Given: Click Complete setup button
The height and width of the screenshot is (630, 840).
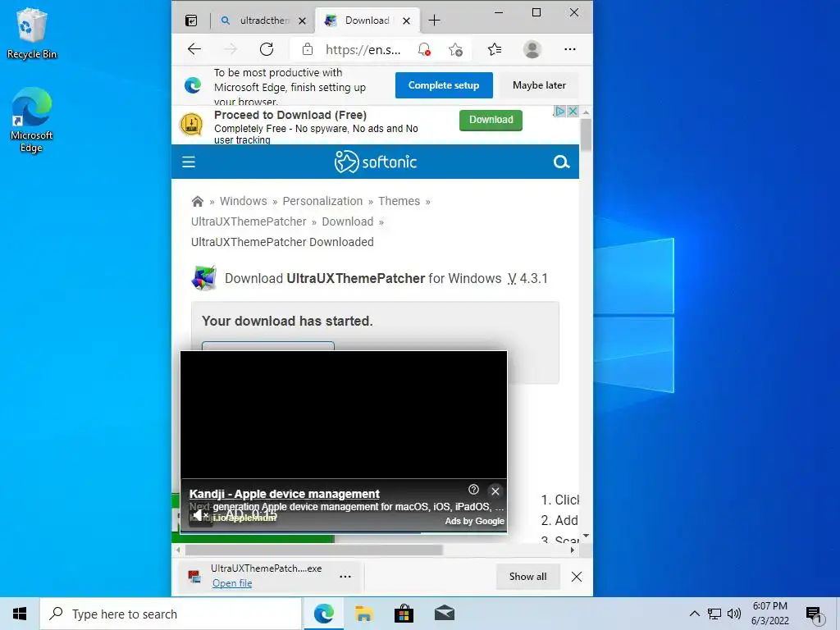Looking at the screenshot, I should pyautogui.click(x=444, y=85).
